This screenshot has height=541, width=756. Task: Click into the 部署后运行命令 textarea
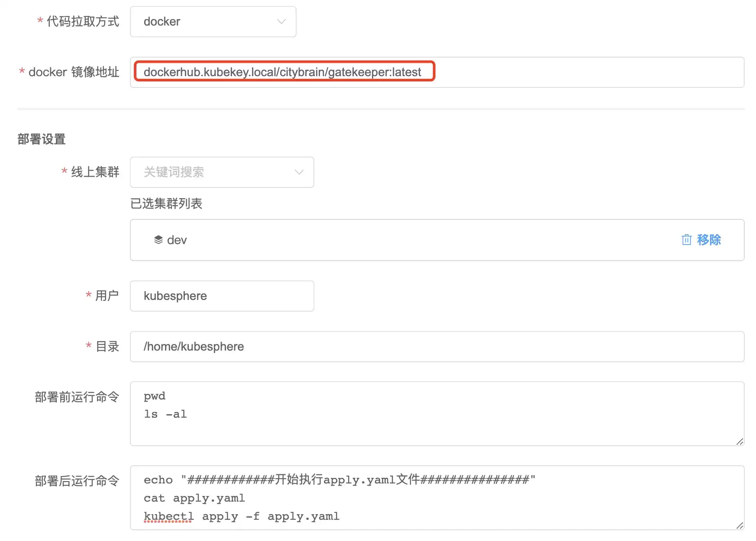coord(437,498)
